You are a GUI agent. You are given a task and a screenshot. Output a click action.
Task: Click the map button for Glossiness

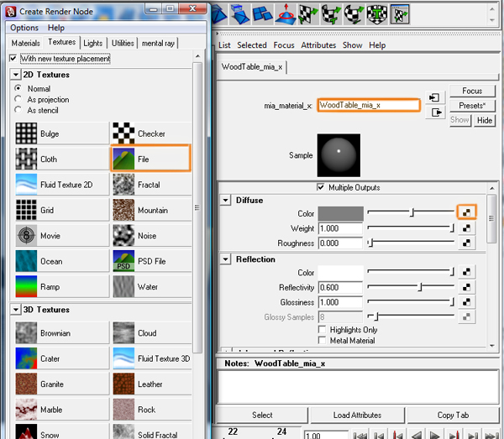pos(466,301)
